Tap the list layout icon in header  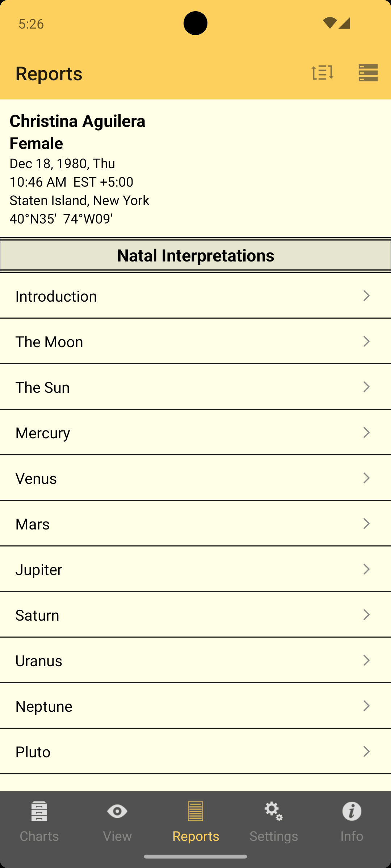368,73
